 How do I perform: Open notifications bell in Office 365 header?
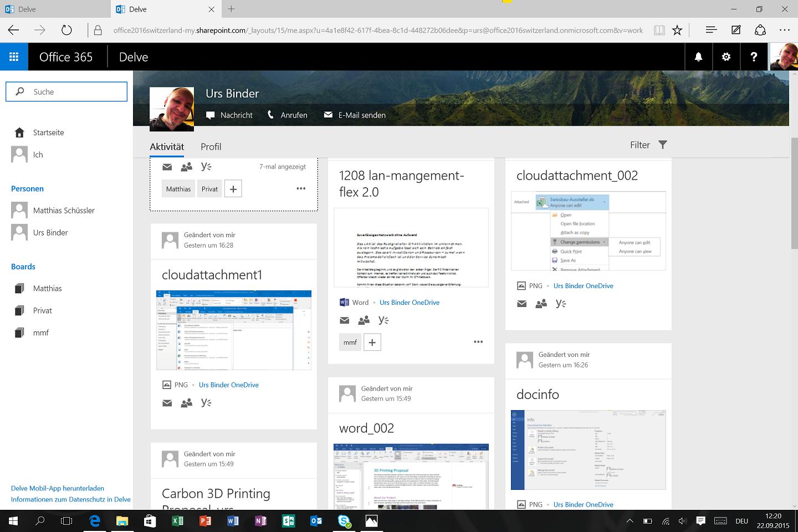click(698, 57)
